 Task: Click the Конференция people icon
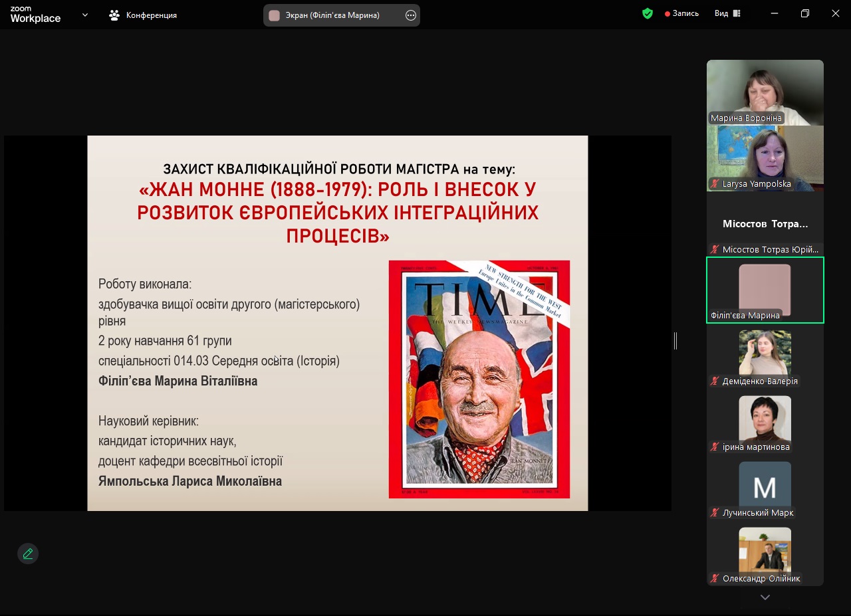point(114,15)
